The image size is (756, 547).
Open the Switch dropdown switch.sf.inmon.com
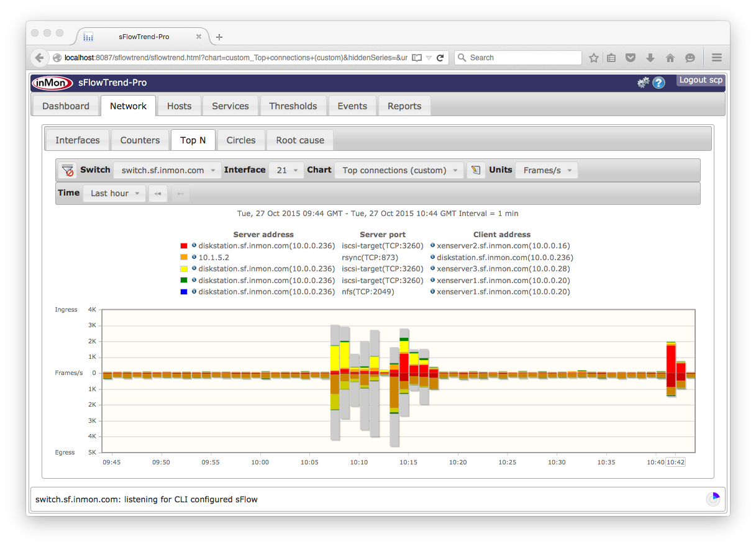[168, 170]
